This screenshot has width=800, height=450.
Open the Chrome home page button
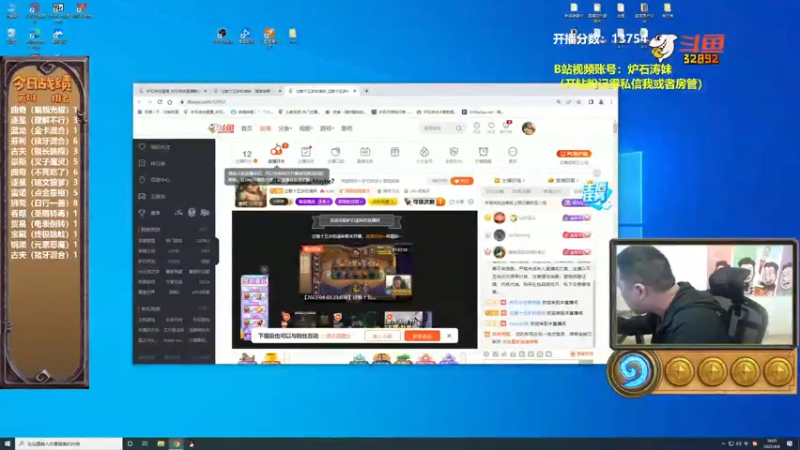170,102
